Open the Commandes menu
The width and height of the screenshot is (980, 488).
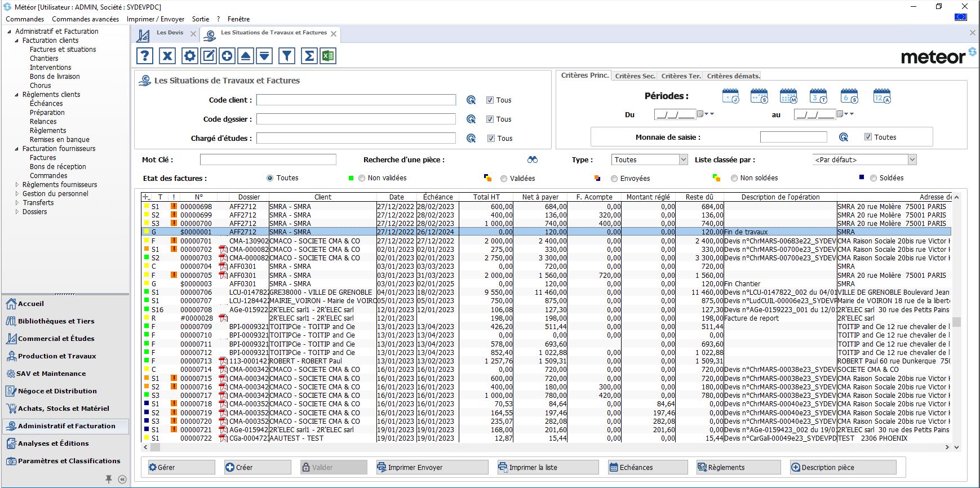point(25,19)
